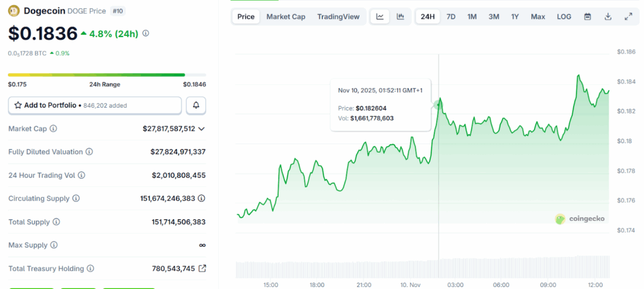Screen dimensions: 644x289
Task: Click the Circulating Supply info icon
Action: 75,198
